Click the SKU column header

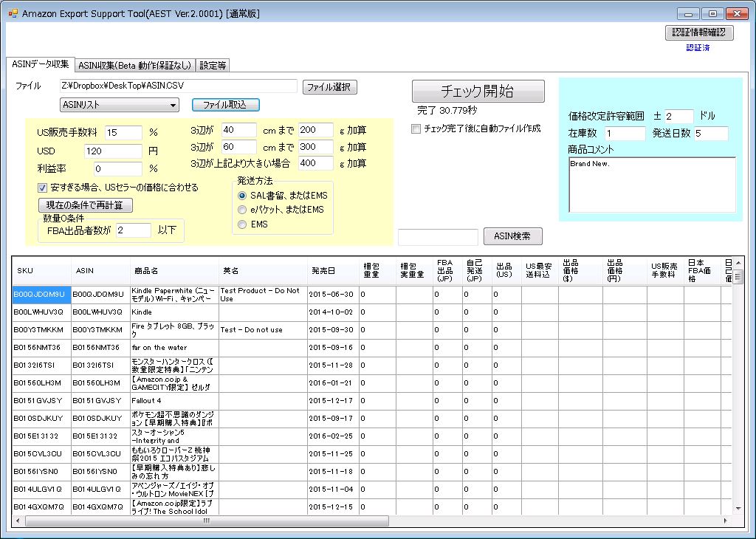[41, 271]
